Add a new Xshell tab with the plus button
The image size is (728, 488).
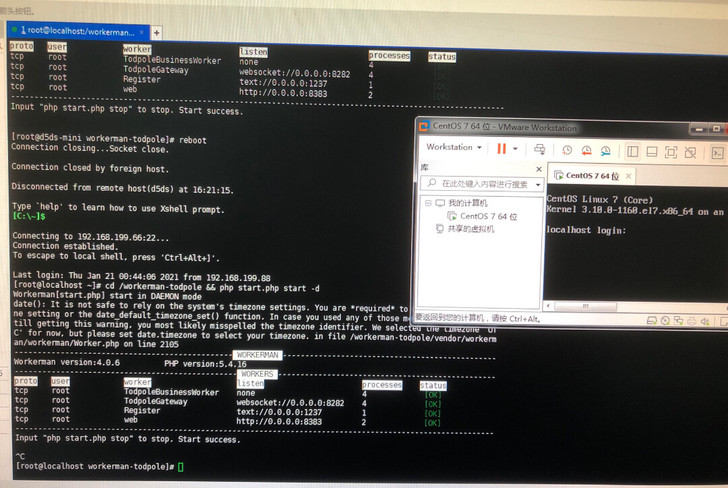[x=156, y=33]
